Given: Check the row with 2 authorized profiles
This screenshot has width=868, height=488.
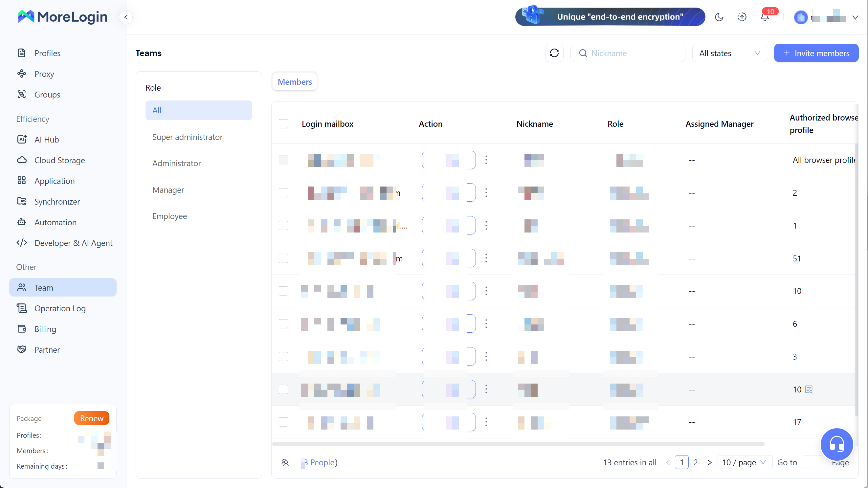Looking at the screenshot, I should [x=283, y=193].
